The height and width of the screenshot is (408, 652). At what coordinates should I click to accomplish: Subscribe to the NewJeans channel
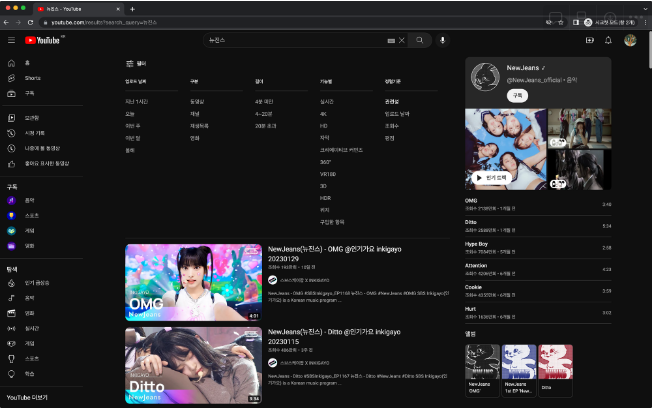click(x=517, y=96)
